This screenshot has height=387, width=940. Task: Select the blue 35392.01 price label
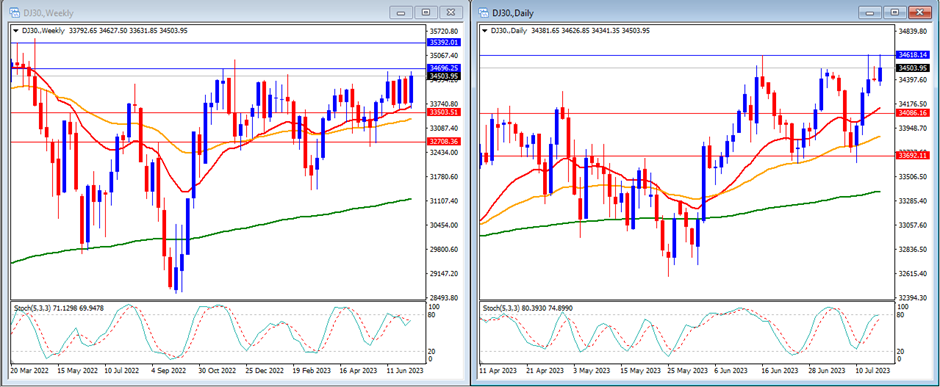pos(444,43)
